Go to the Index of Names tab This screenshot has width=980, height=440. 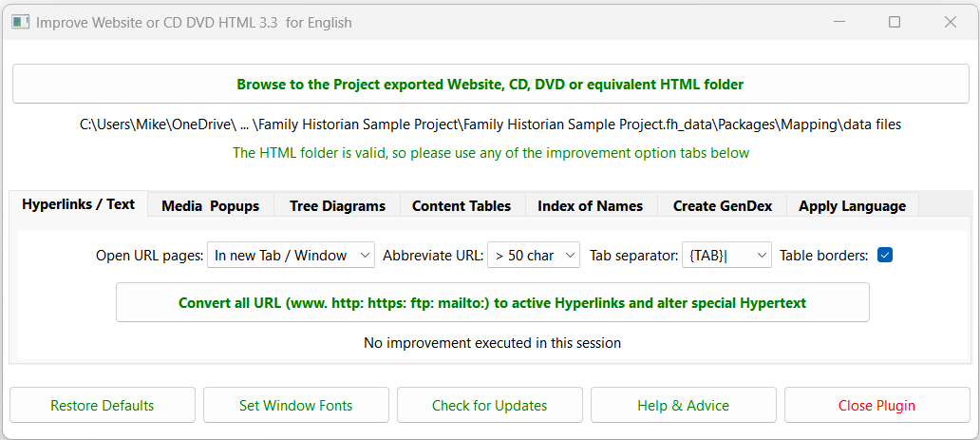[590, 205]
